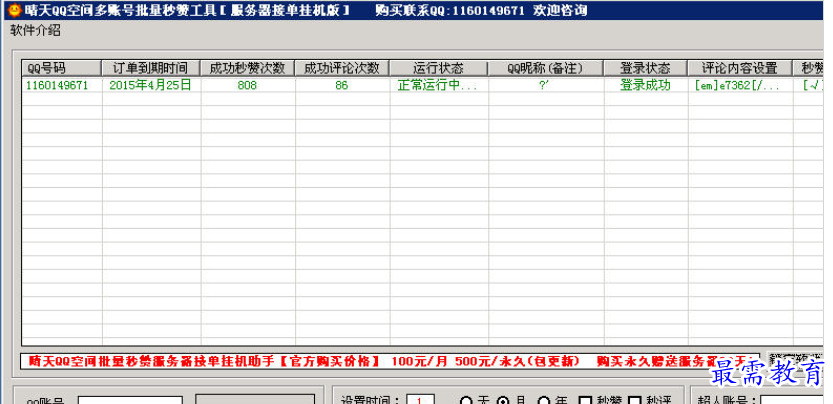833x404 pixels.
Task: Open the 软件介绍 menu
Action: coord(36,31)
